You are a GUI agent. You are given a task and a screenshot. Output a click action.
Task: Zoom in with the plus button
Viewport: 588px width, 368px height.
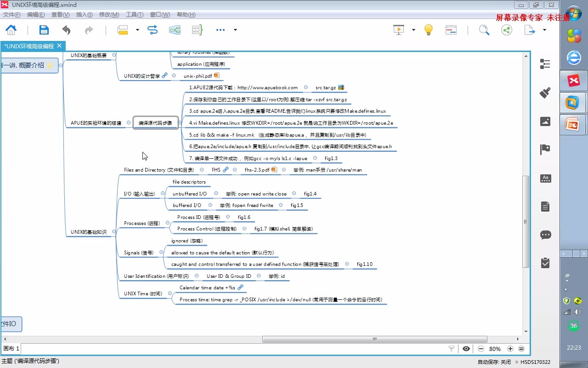coord(510,349)
